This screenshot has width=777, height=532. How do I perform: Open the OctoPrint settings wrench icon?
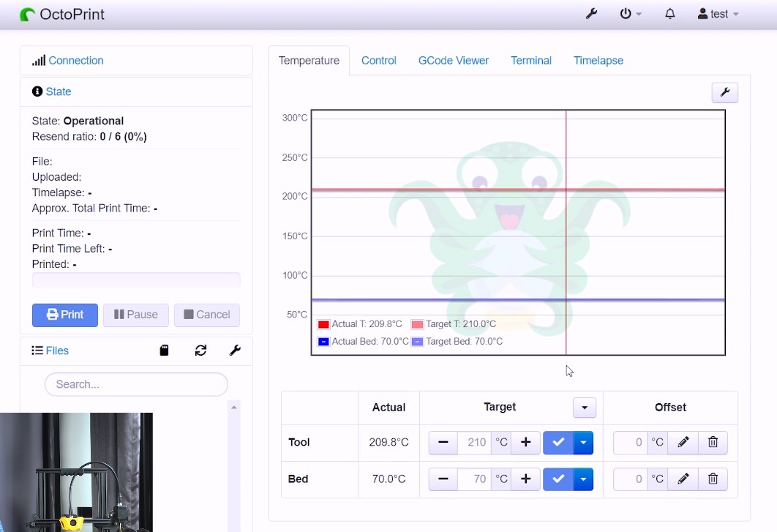591,13
